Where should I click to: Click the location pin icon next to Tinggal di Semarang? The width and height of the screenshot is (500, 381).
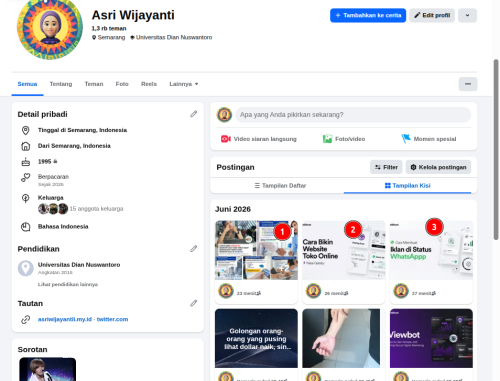[x=26, y=130]
